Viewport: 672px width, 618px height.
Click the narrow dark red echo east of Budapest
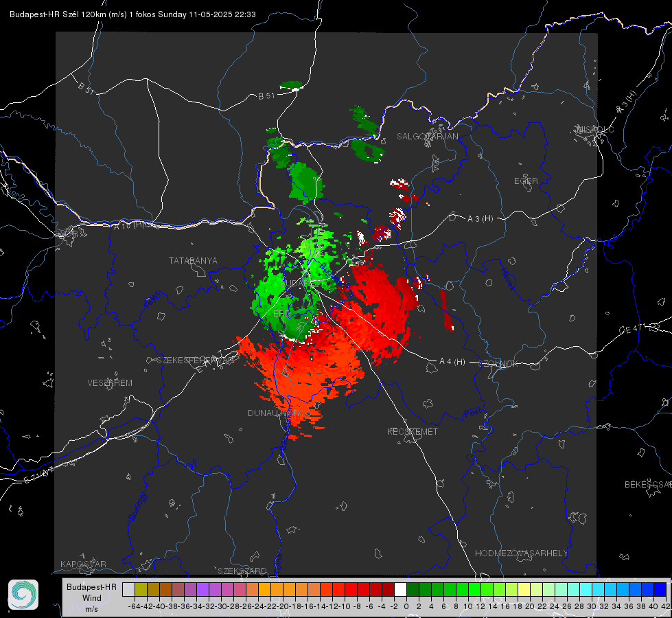(x=447, y=311)
